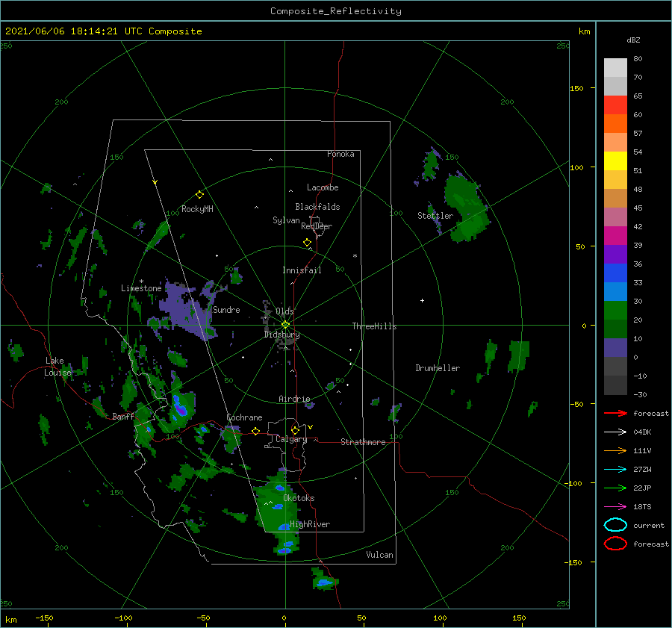The width and height of the screenshot is (672, 628).
Task: Click the Lacombe city label
Action: tap(323, 187)
